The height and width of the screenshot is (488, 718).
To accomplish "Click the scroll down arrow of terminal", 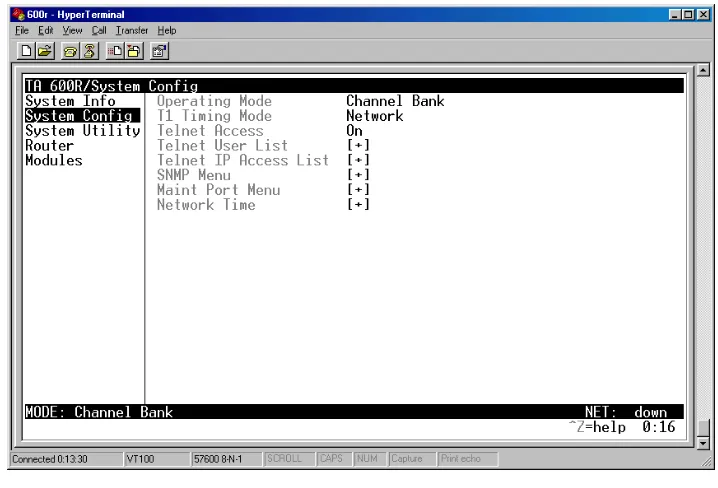I will (x=703, y=443).
